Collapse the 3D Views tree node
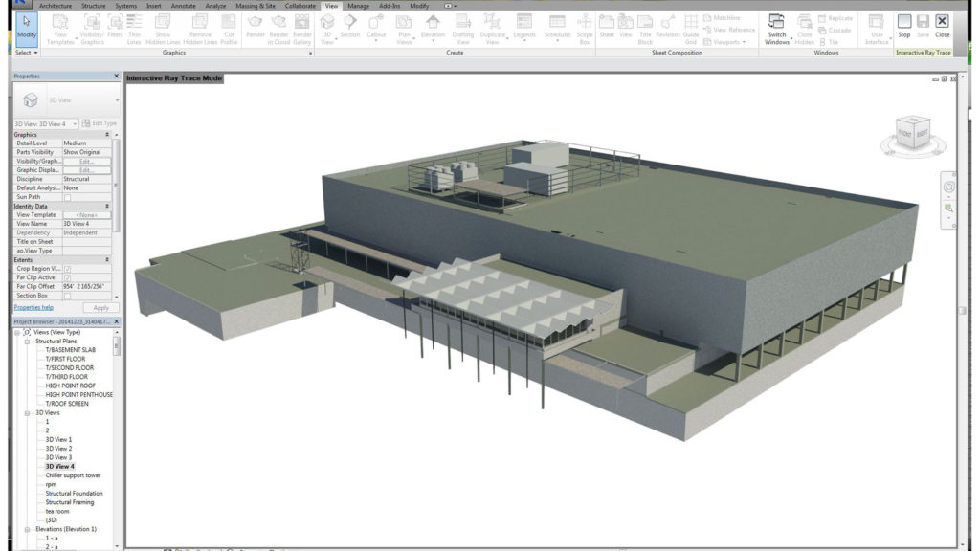The width and height of the screenshot is (980, 551). coord(29,412)
